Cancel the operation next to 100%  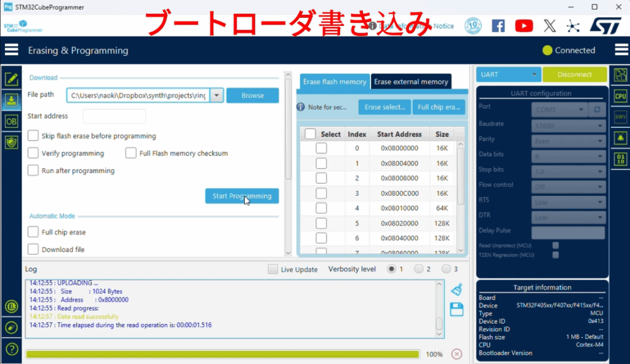(x=457, y=354)
